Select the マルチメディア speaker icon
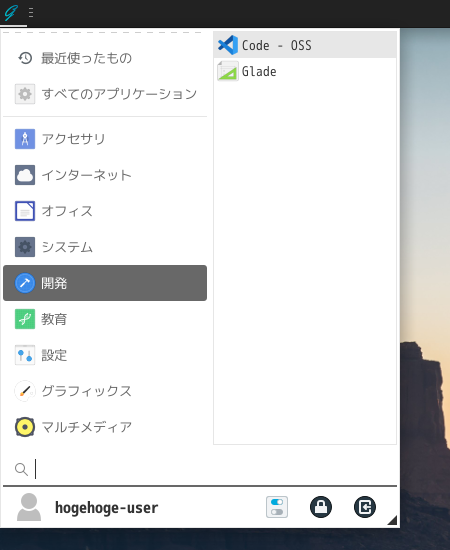 tap(25, 427)
